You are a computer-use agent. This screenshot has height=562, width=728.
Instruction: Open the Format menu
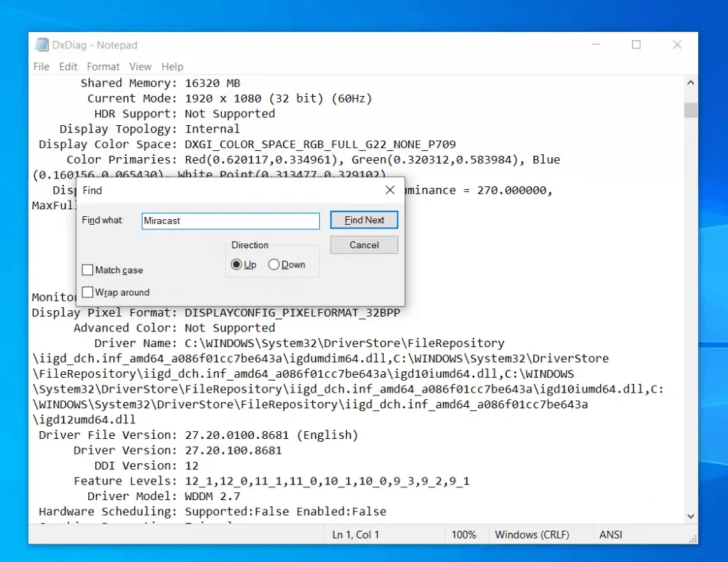coord(103,66)
